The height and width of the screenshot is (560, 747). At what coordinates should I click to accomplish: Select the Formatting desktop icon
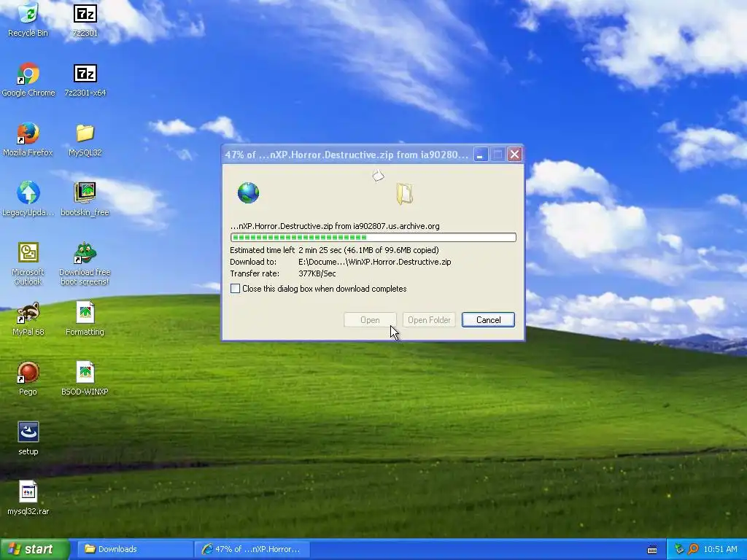pyautogui.click(x=85, y=319)
